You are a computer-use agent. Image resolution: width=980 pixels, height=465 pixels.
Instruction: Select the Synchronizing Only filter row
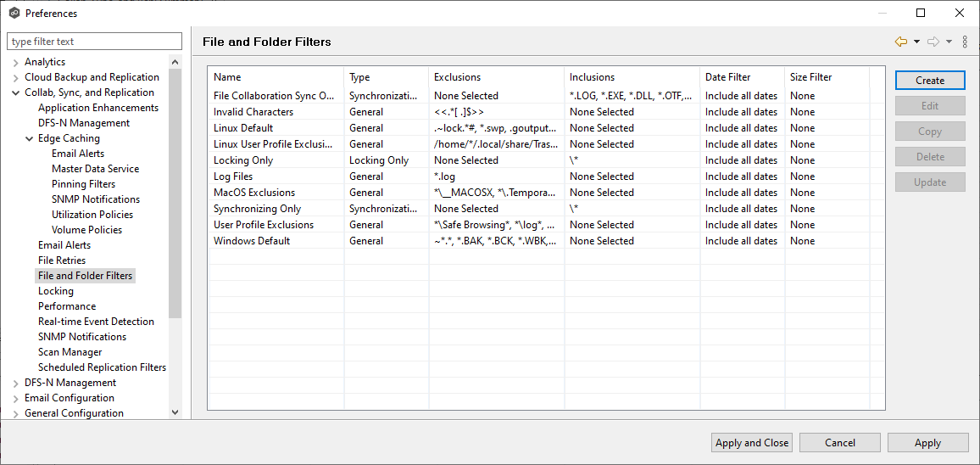coord(546,209)
